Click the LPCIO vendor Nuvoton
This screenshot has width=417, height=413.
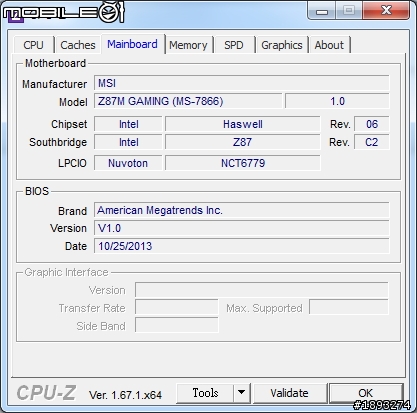point(128,163)
